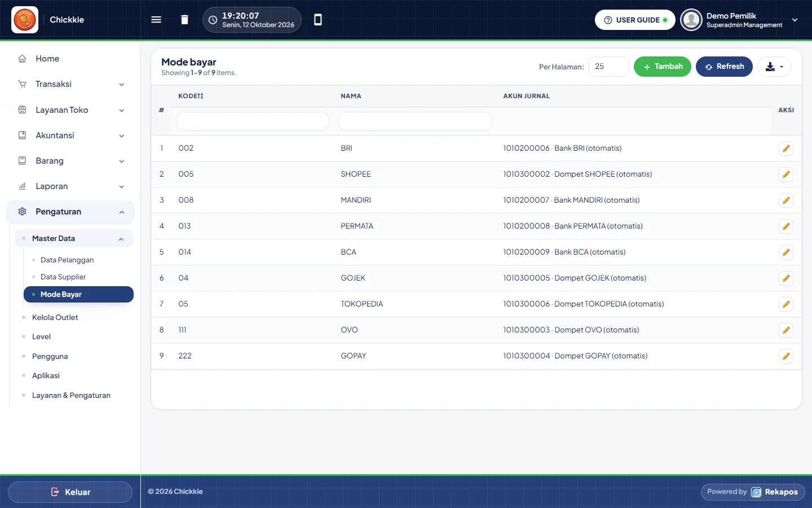Edit the OVO row with pencil icon
812x508 pixels.
click(786, 330)
